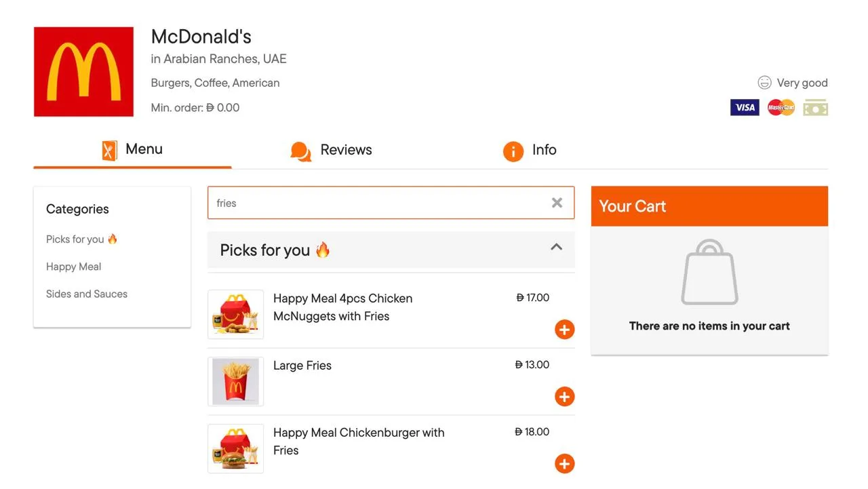Click the MasterCard payment icon
The height and width of the screenshot is (489, 868).
click(x=781, y=107)
